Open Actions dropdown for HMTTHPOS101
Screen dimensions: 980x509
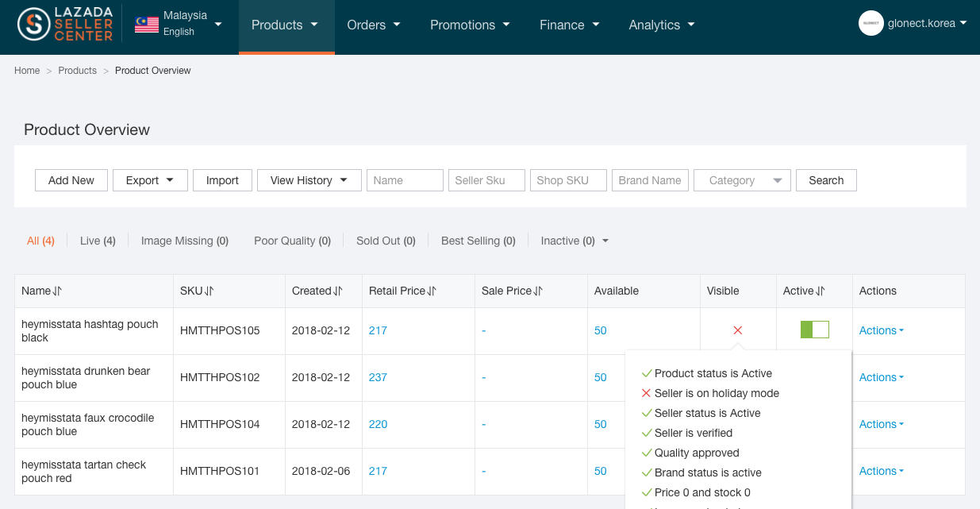coord(882,471)
